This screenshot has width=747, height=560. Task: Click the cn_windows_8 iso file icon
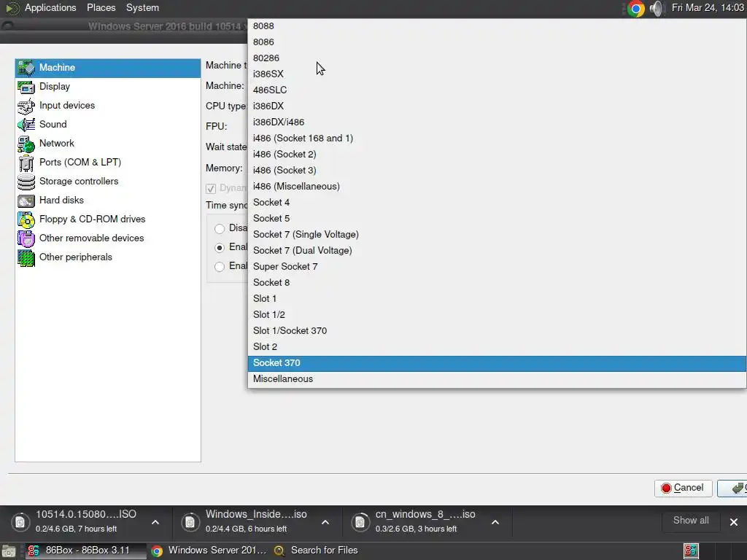360,522
